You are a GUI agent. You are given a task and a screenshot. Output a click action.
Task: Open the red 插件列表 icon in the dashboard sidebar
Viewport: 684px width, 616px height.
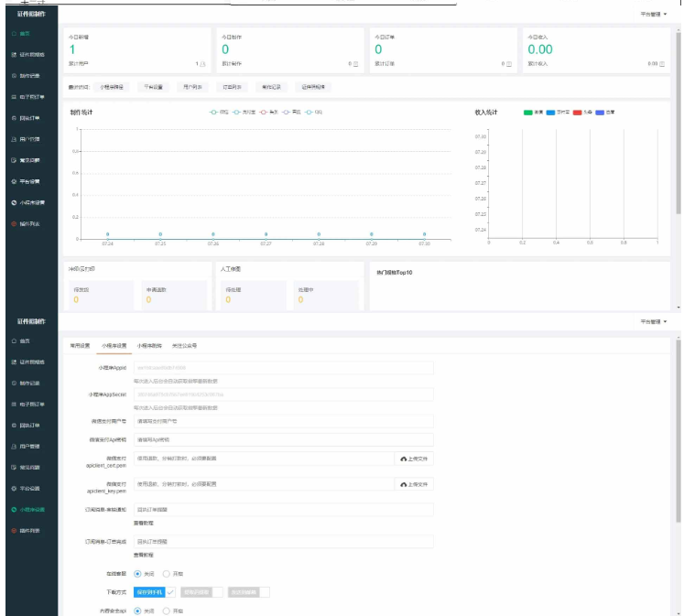(14, 223)
